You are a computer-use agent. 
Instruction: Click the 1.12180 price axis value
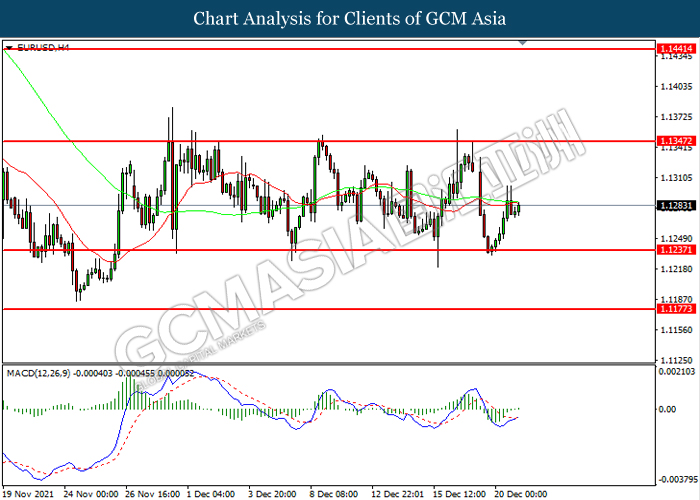pos(676,269)
